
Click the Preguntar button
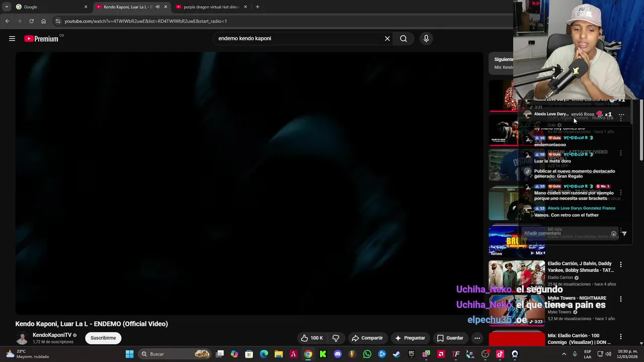[410, 338]
